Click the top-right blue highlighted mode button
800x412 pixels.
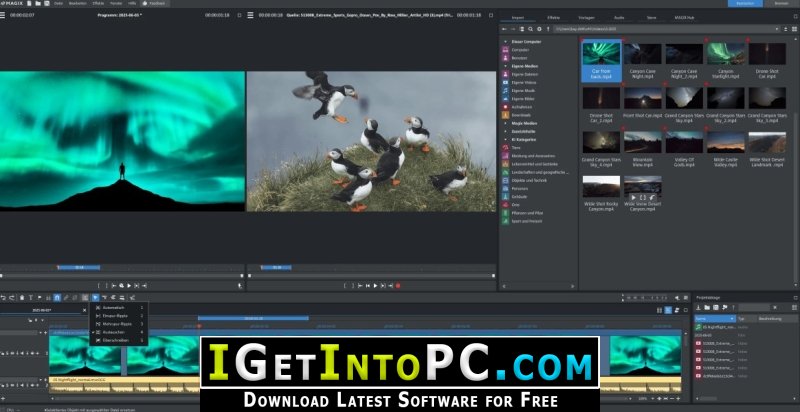click(x=745, y=4)
